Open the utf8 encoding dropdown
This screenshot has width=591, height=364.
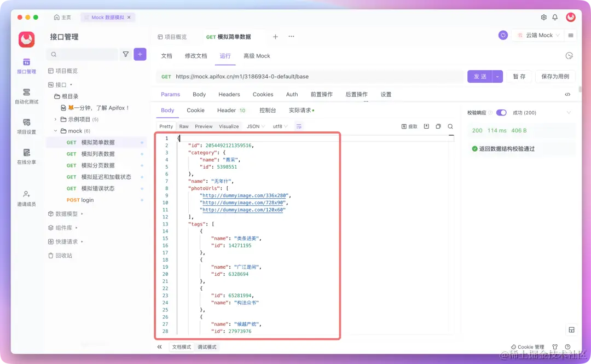click(280, 126)
